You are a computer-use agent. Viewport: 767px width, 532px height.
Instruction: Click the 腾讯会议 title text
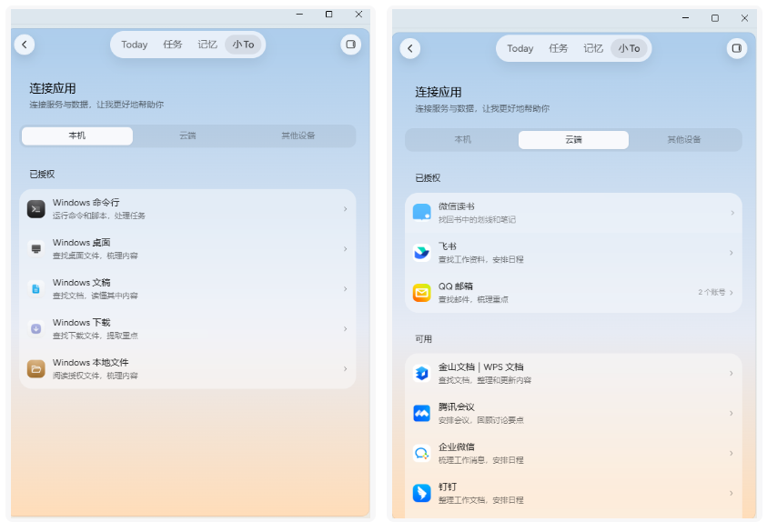point(457,407)
